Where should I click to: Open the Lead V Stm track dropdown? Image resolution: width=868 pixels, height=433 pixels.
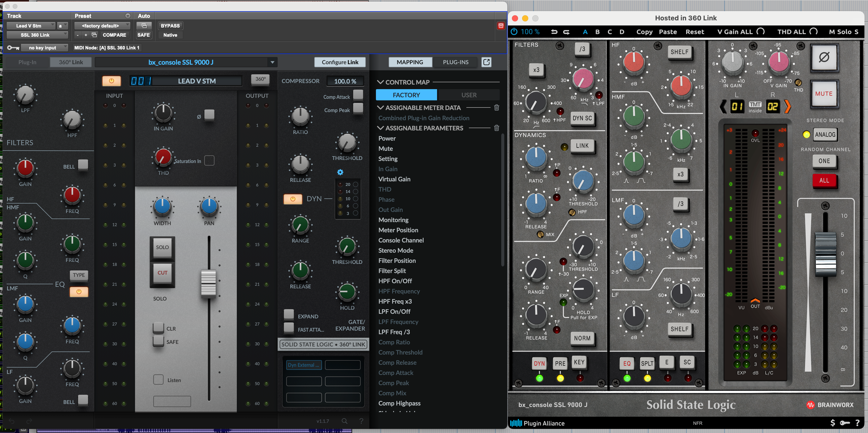(x=31, y=26)
